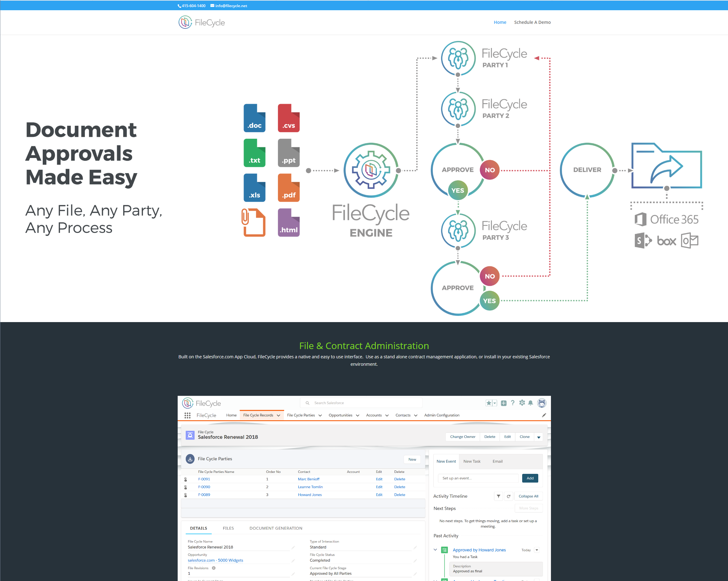Refresh the activity timeline
Screen dimensions: 728x581
click(508, 496)
